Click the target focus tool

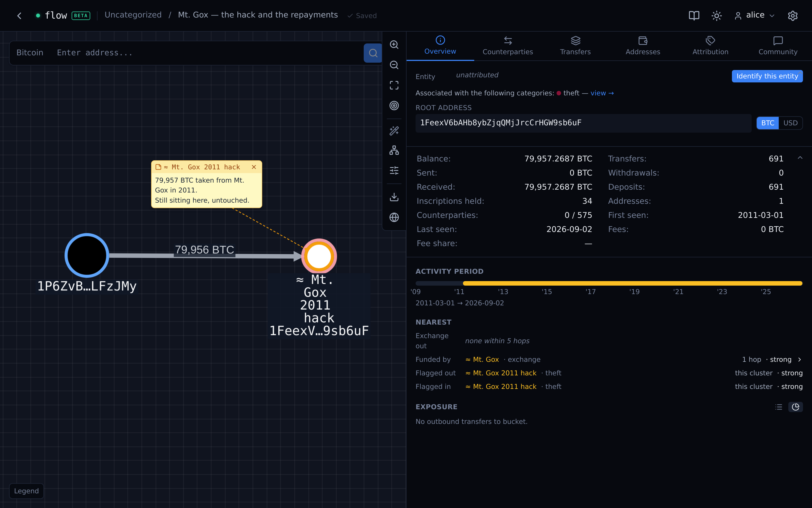click(394, 106)
